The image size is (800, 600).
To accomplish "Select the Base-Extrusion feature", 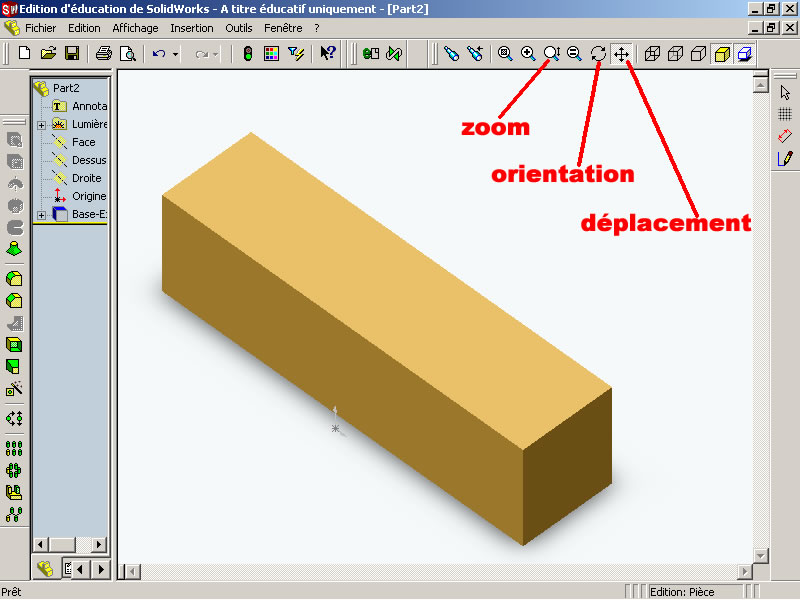I will point(89,214).
